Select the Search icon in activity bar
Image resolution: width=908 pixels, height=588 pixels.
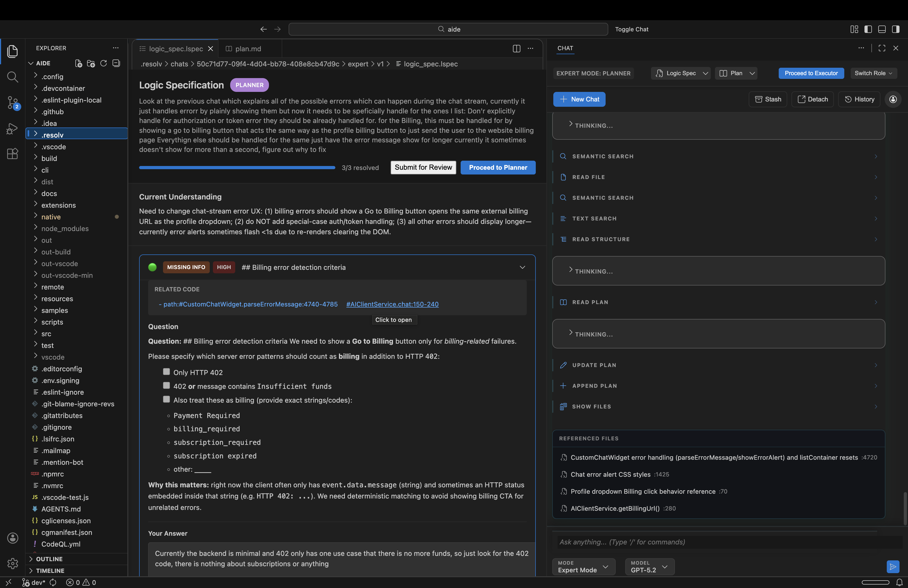click(12, 77)
